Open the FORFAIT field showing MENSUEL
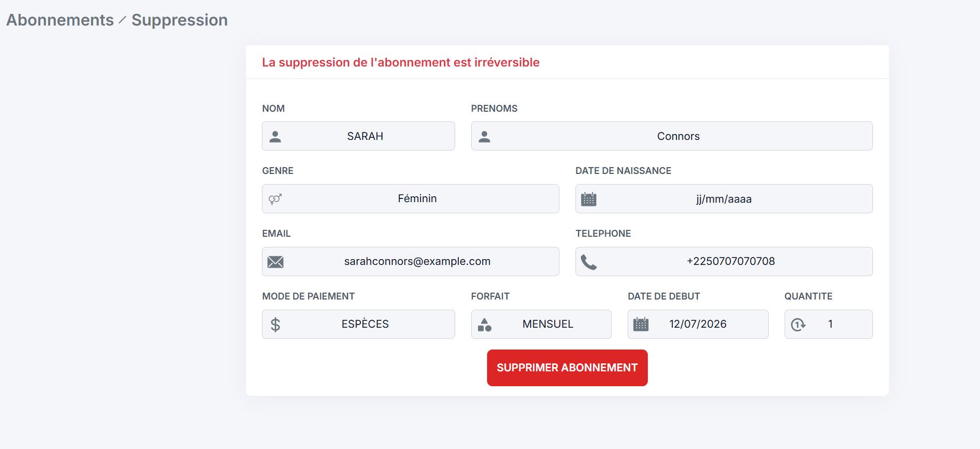 [x=541, y=325]
